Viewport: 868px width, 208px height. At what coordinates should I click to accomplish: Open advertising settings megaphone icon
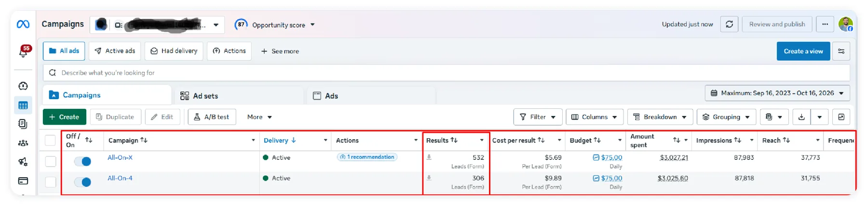(x=23, y=162)
